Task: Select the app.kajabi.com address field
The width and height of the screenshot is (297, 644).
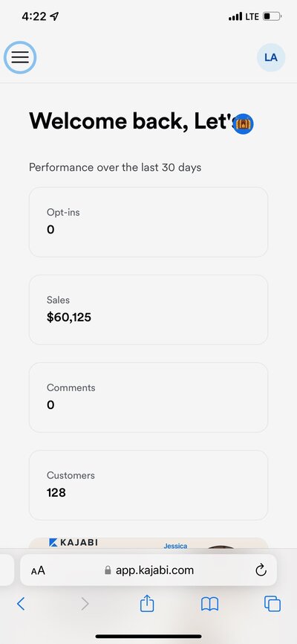Action: pos(148,570)
